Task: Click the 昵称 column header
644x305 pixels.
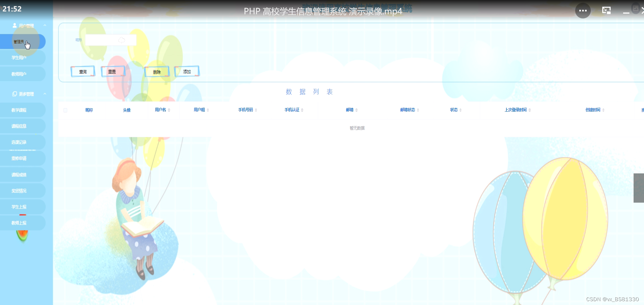Action: (89, 110)
